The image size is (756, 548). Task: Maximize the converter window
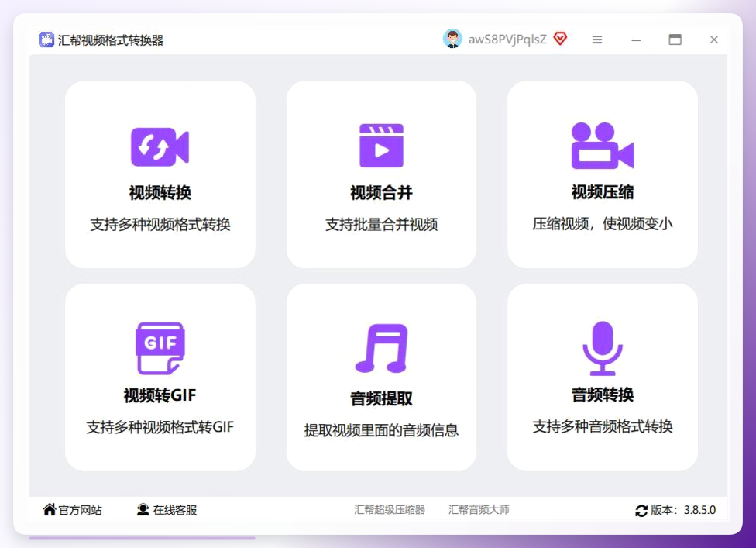[x=675, y=40]
